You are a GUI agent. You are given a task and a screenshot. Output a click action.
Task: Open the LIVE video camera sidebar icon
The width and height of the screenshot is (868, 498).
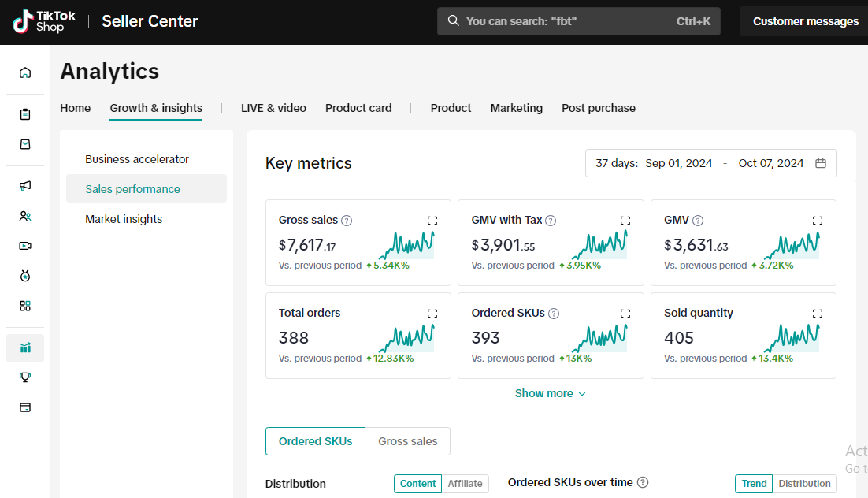click(x=25, y=246)
